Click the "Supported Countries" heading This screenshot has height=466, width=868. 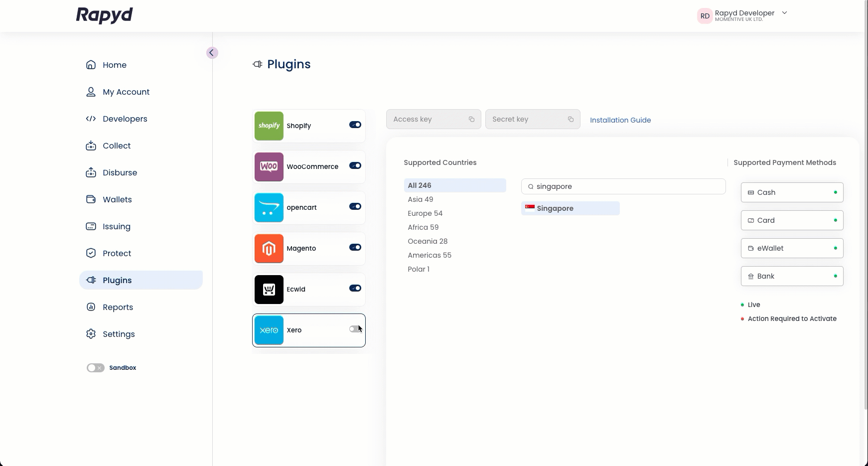[440, 162]
